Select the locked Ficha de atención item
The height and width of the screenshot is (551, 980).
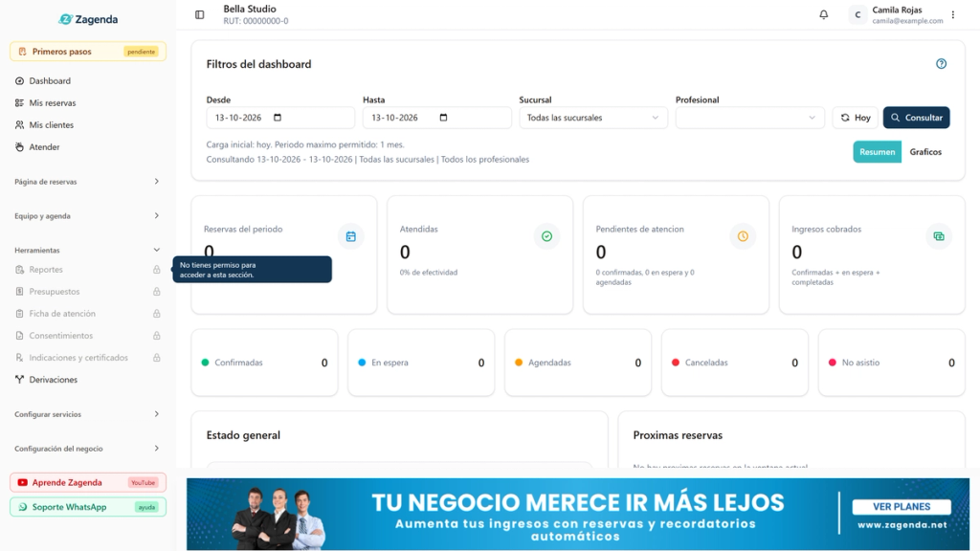[x=87, y=314]
